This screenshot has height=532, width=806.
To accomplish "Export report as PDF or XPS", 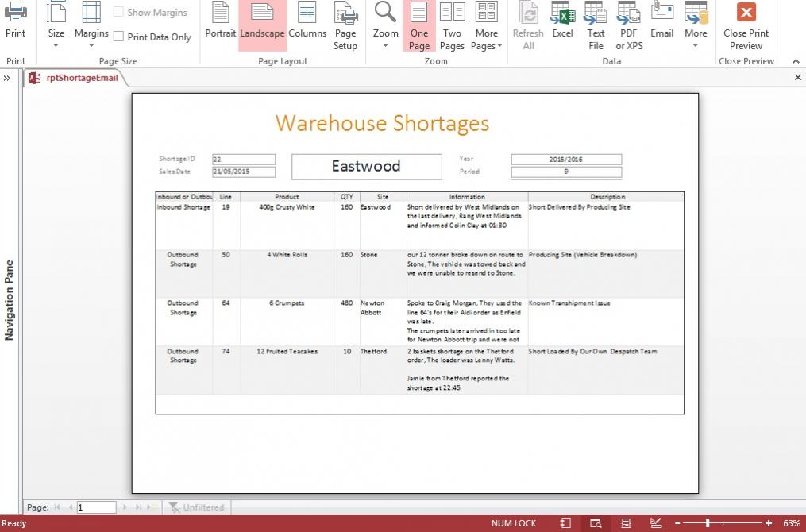I will point(629,25).
